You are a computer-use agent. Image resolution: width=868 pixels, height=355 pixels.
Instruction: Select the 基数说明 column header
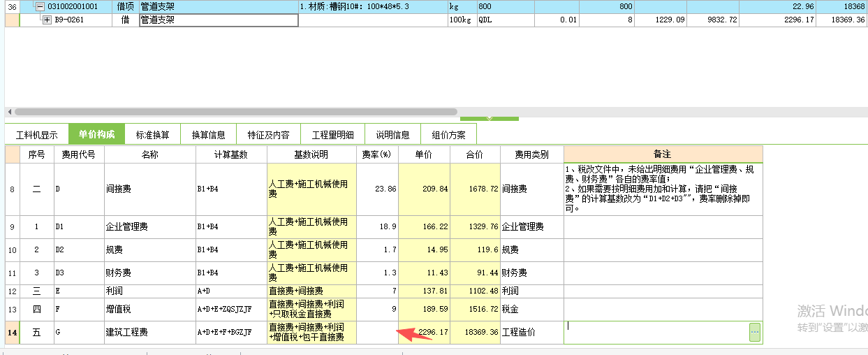pyautogui.click(x=311, y=154)
